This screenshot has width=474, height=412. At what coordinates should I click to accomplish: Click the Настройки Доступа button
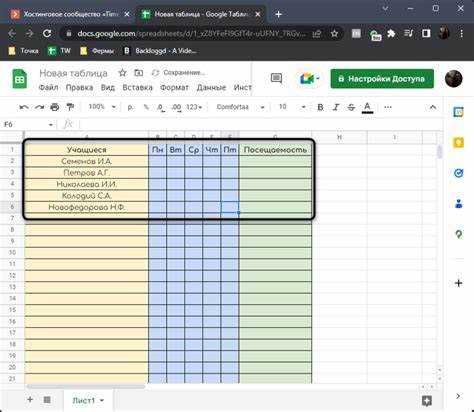[x=382, y=79]
